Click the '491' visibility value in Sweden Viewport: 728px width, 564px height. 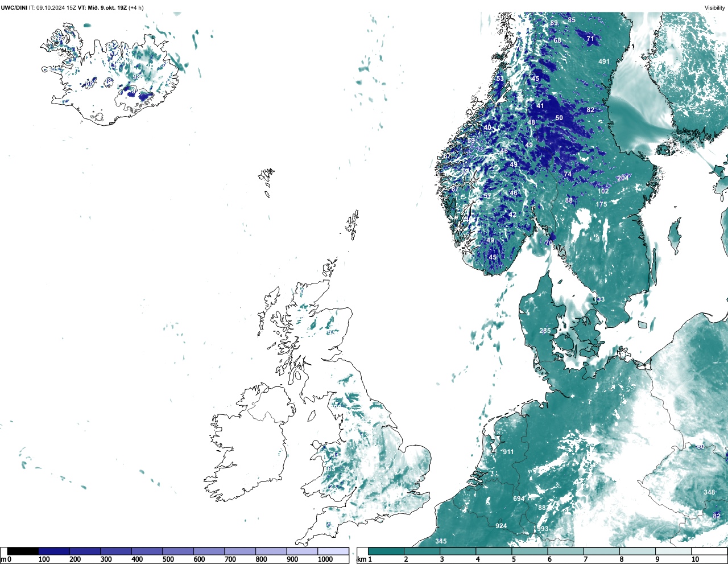click(604, 61)
